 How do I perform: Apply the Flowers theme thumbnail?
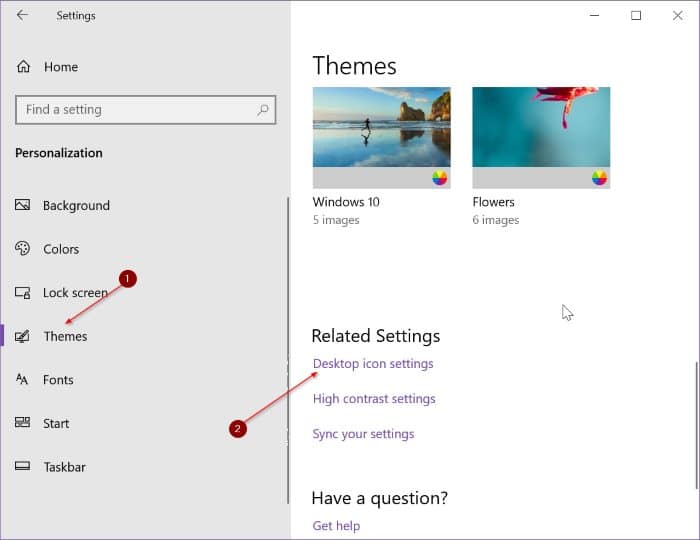(541, 137)
